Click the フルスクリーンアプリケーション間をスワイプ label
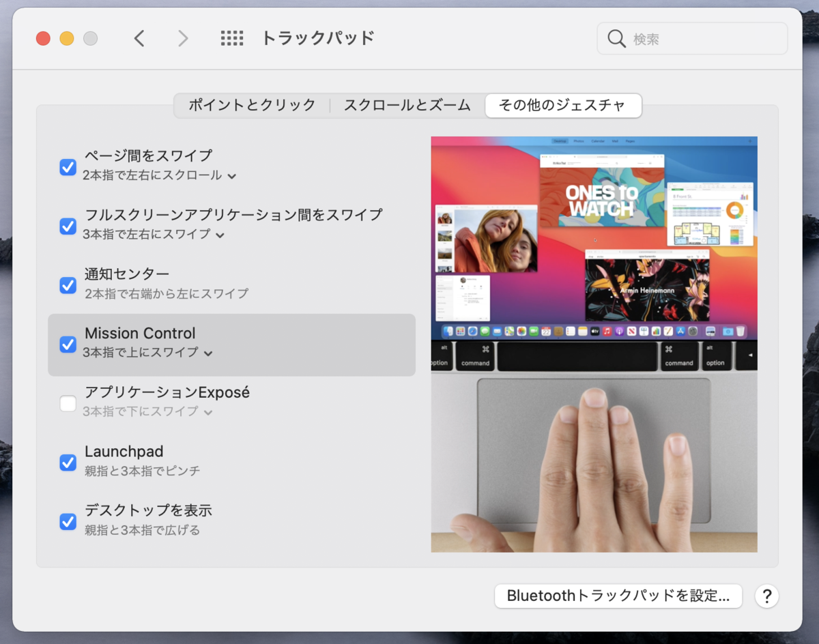The height and width of the screenshot is (644, 819). (x=233, y=215)
